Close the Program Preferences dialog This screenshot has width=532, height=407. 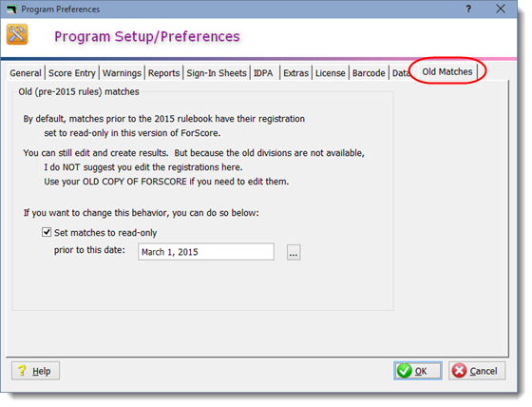point(501,9)
